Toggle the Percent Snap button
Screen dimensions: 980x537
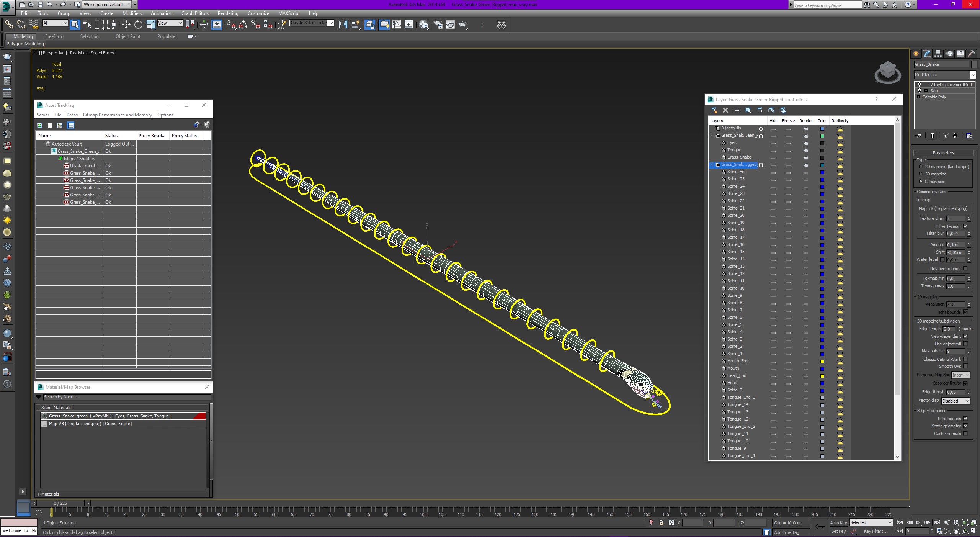(x=255, y=25)
